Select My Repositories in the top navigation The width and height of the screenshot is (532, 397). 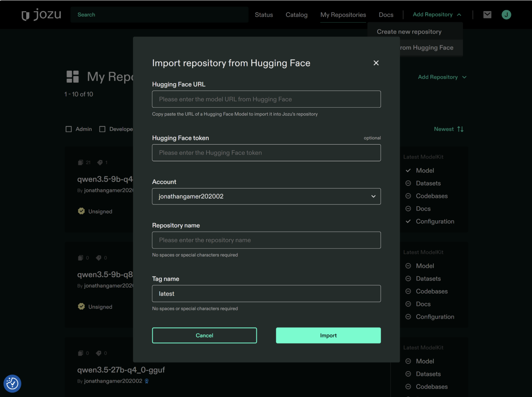(343, 15)
